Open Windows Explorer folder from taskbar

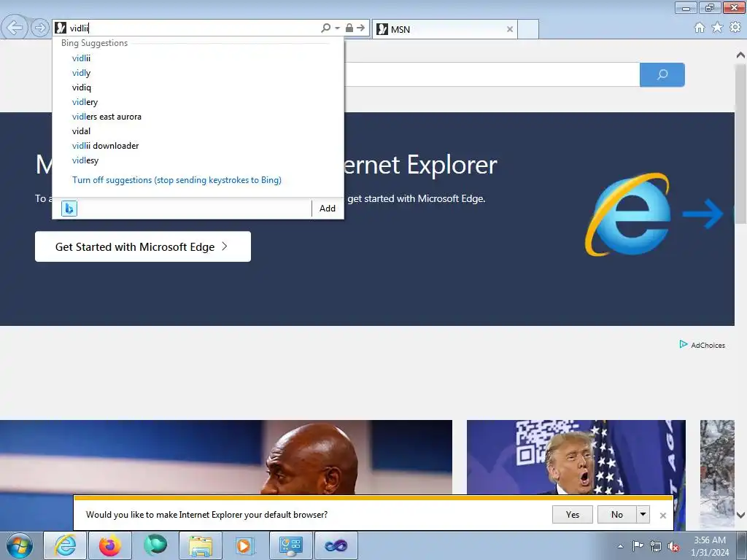[x=201, y=545]
